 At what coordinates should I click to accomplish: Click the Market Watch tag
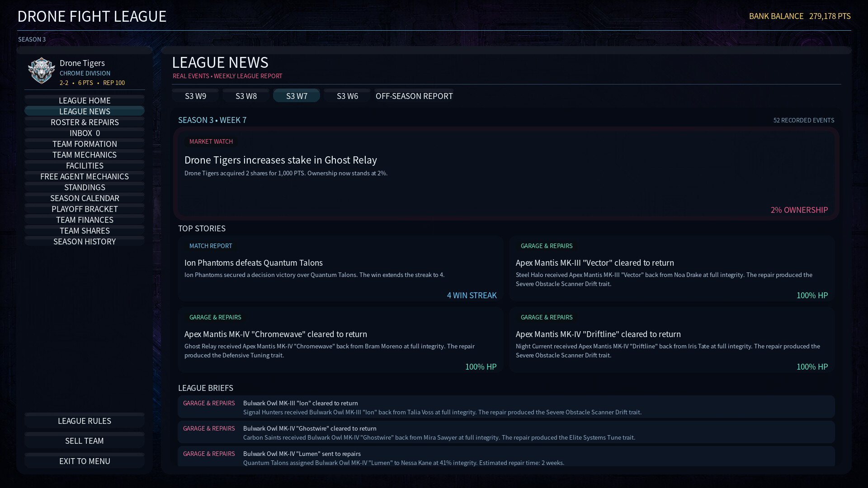[x=211, y=141]
